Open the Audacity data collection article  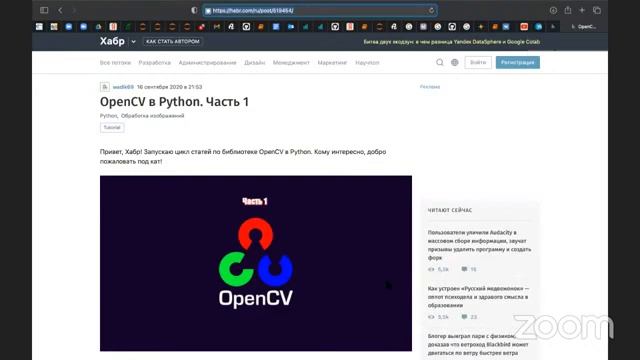[480, 245]
